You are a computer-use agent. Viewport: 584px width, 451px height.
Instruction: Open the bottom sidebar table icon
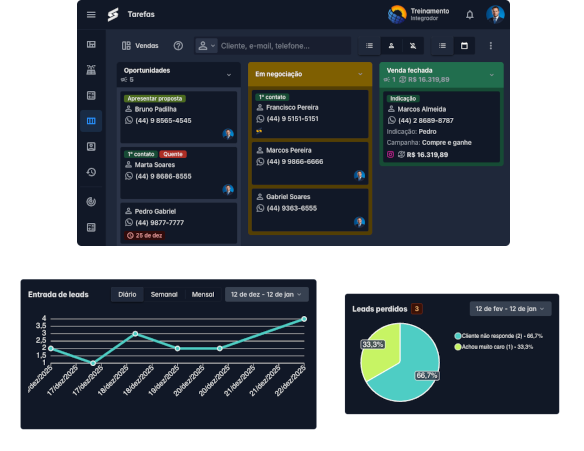[91, 227]
